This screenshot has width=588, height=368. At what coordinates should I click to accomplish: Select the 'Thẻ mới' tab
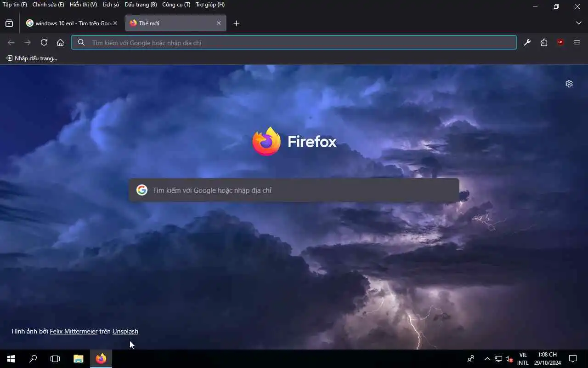pyautogui.click(x=175, y=23)
